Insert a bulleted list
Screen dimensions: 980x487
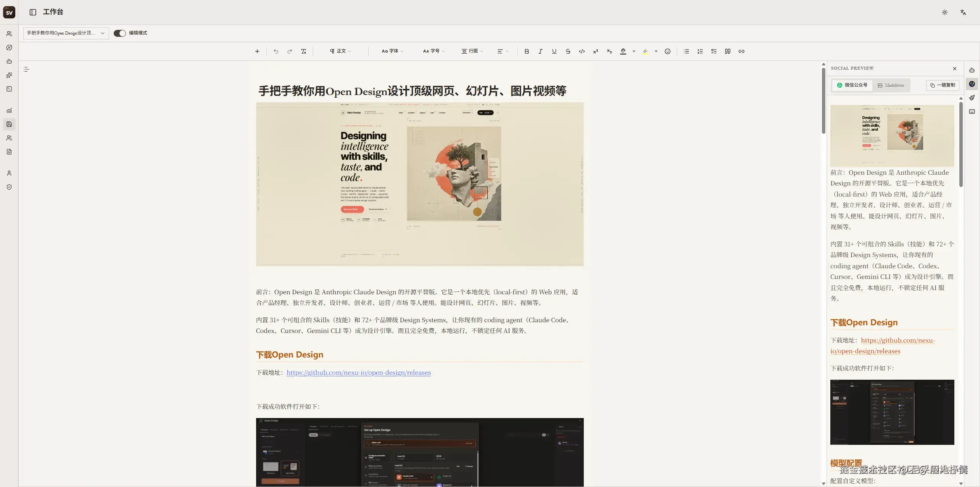(x=686, y=51)
